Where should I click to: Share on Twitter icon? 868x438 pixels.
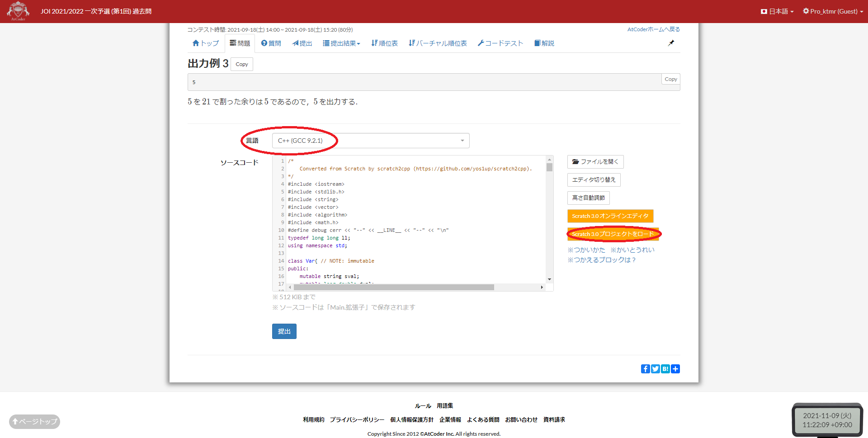click(655, 369)
